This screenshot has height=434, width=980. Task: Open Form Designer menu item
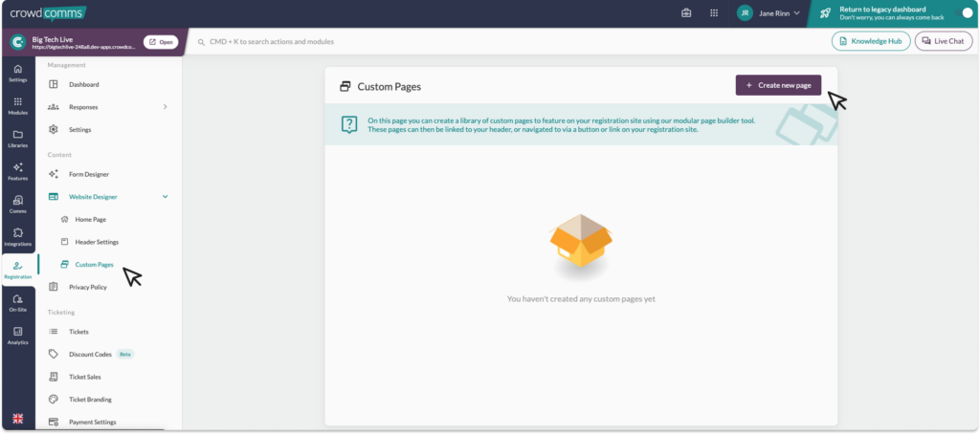[89, 174]
